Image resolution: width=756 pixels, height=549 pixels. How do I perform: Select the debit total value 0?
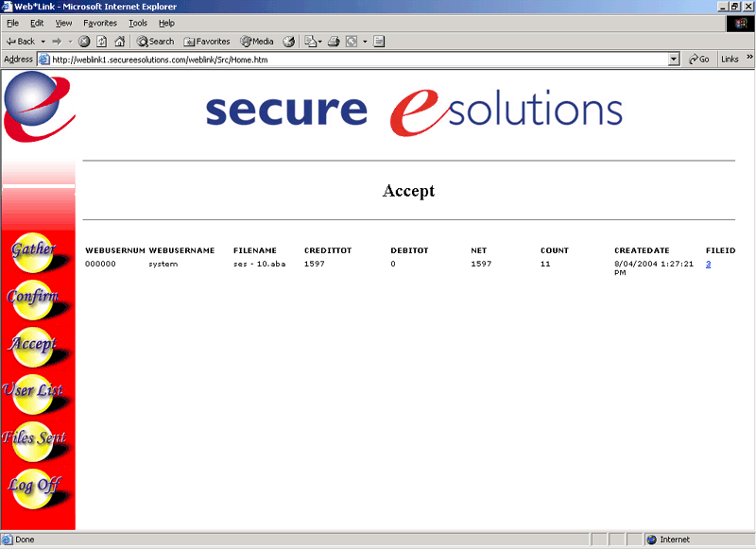tap(393, 265)
